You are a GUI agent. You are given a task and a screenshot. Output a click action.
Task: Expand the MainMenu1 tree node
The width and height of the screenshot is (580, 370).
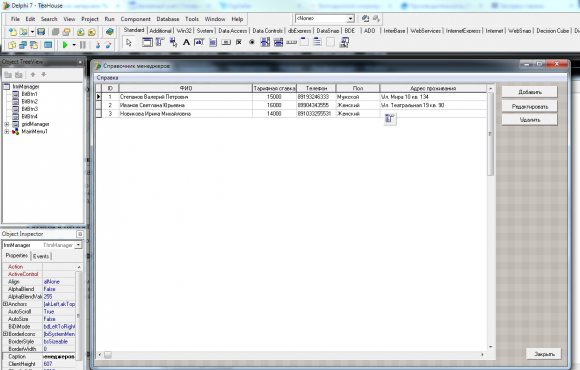[x=7, y=131]
